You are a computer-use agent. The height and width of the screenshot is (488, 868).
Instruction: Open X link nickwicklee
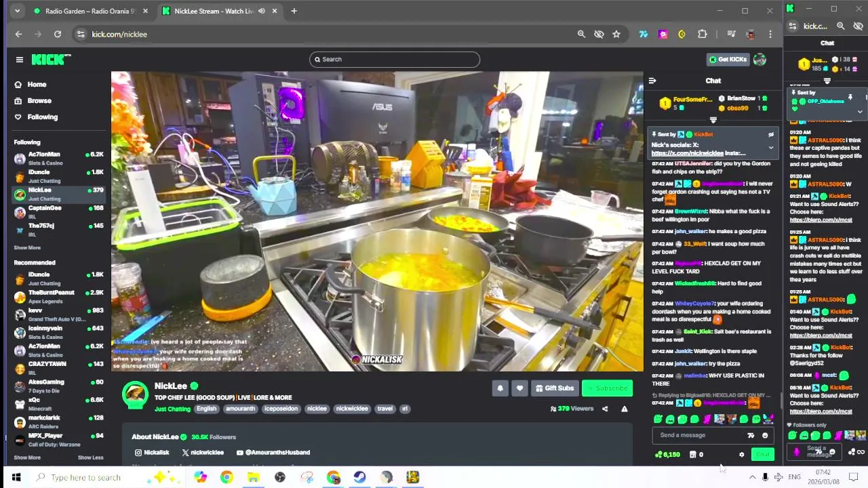pyautogui.click(x=203, y=453)
